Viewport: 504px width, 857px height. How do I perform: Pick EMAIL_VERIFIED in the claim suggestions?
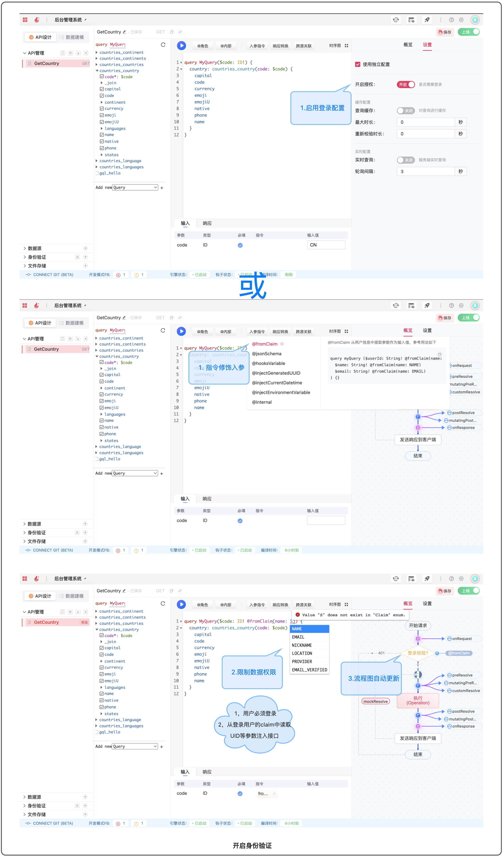click(x=309, y=670)
